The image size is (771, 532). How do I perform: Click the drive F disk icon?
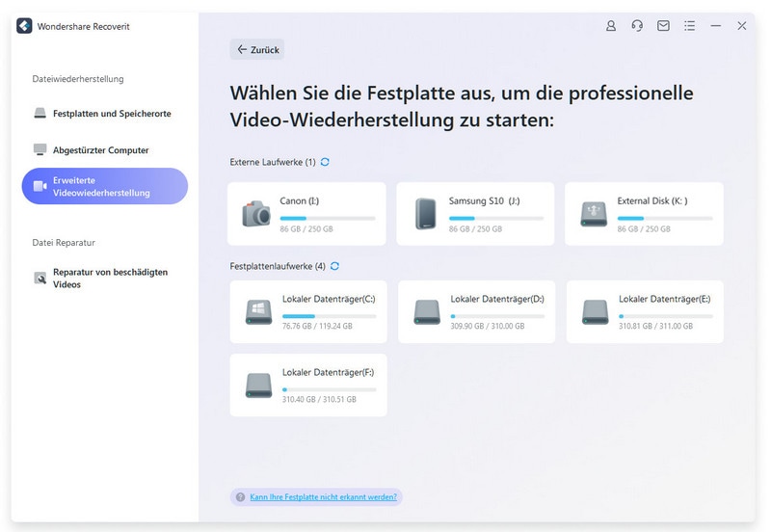click(x=258, y=386)
